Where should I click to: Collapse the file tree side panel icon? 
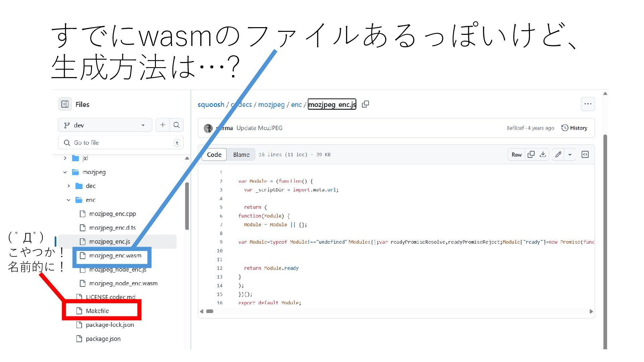coord(65,104)
